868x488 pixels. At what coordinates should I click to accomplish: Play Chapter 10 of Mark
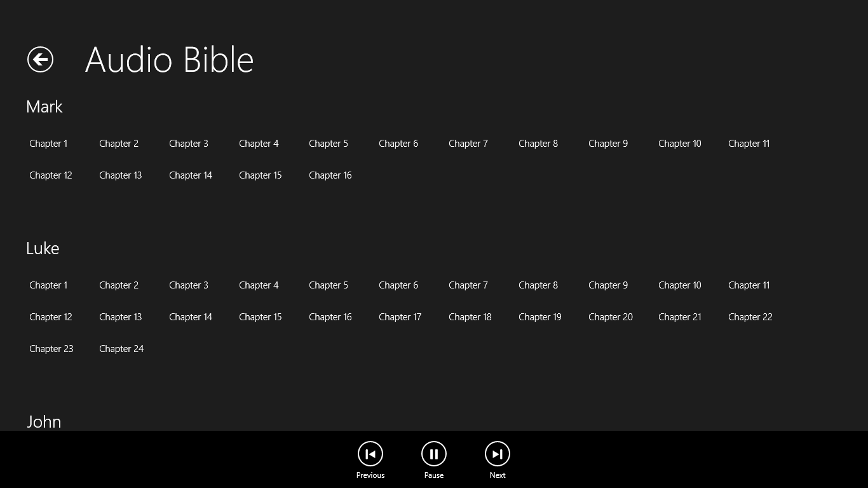(x=679, y=144)
